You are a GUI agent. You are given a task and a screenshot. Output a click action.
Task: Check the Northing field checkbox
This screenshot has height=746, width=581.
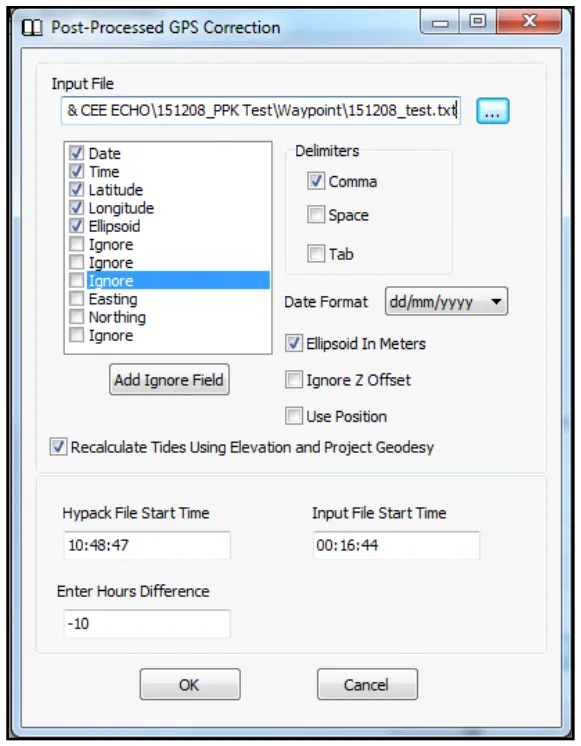pyautogui.click(x=76, y=317)
